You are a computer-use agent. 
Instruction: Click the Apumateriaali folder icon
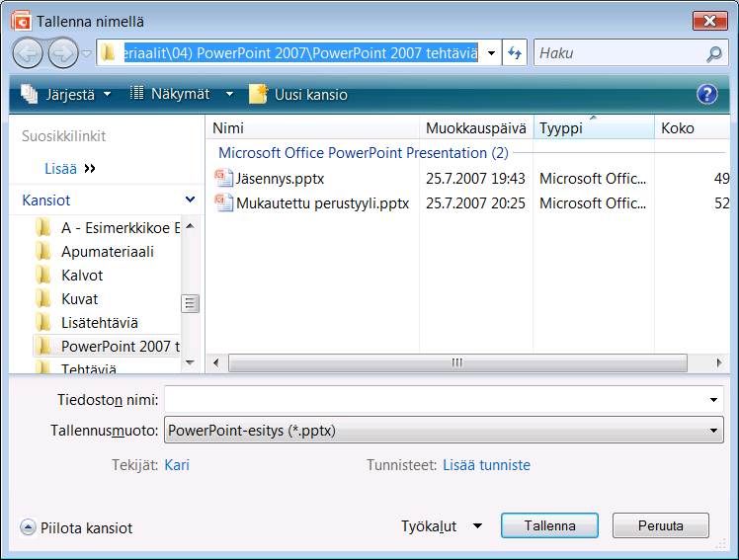(43, 252)
